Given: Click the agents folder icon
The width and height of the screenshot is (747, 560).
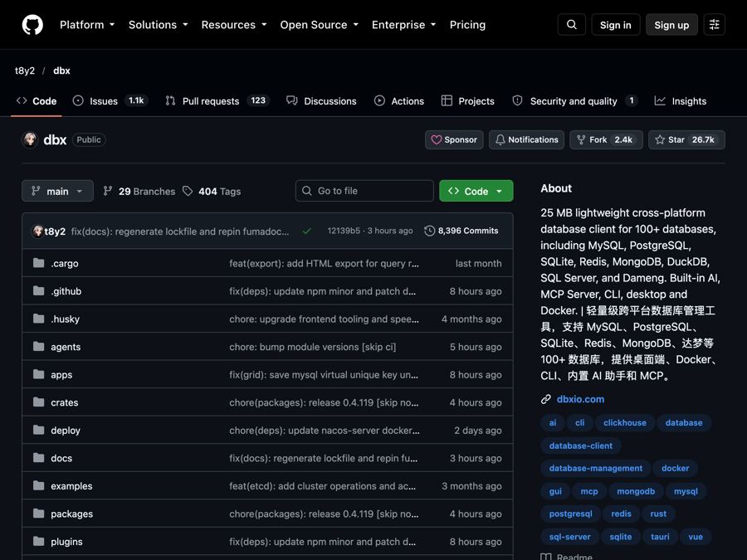Looking at the screenshot, I should coord(38,346).
